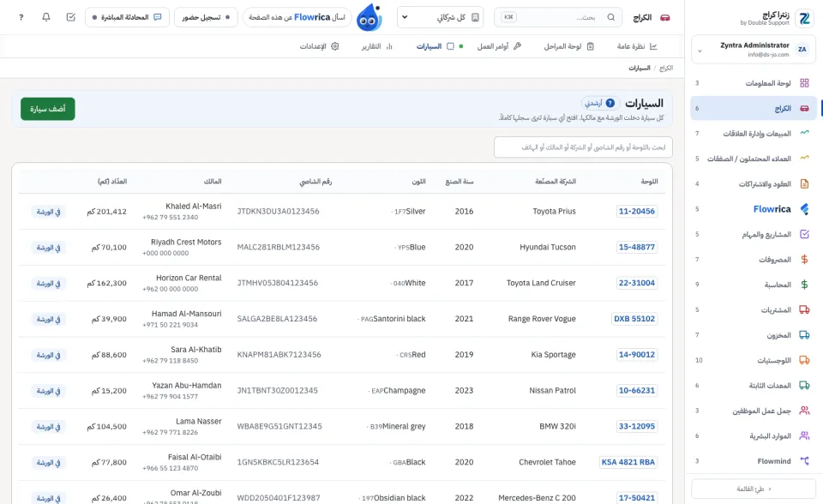
Task: Click Toyota Land Cruiser cell
Action: (x=541, y=283)
